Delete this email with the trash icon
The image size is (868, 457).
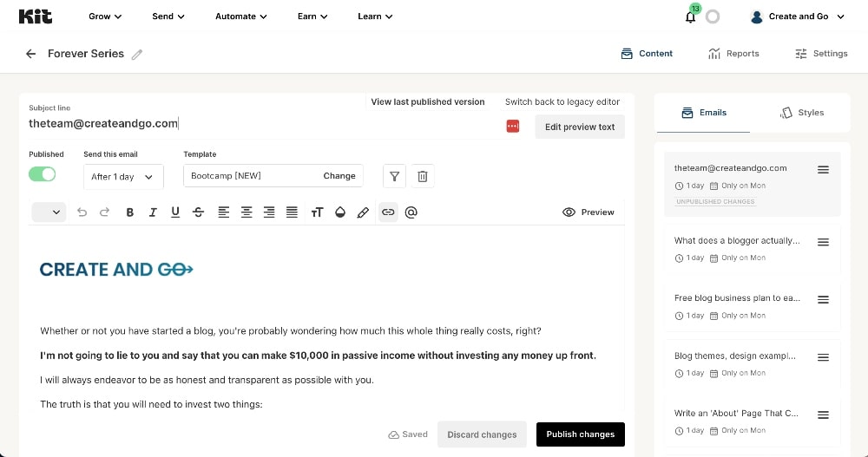(x=423, y=176)
